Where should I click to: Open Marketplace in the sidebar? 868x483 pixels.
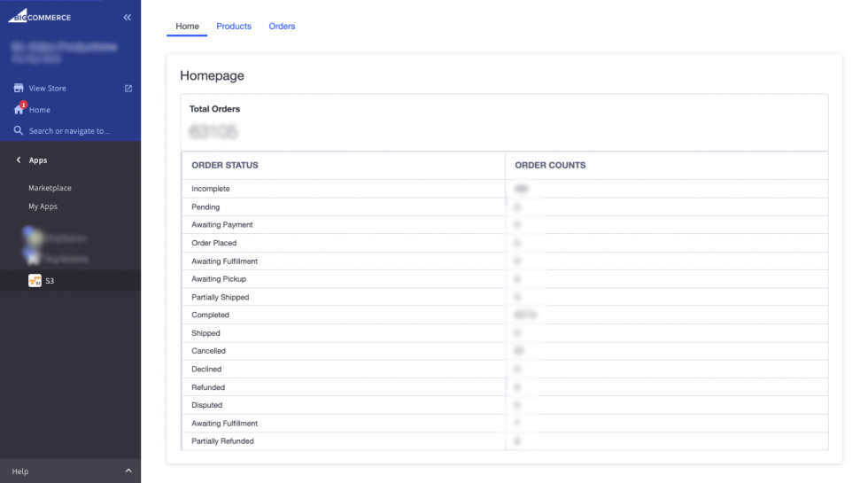tap(50, 188)
